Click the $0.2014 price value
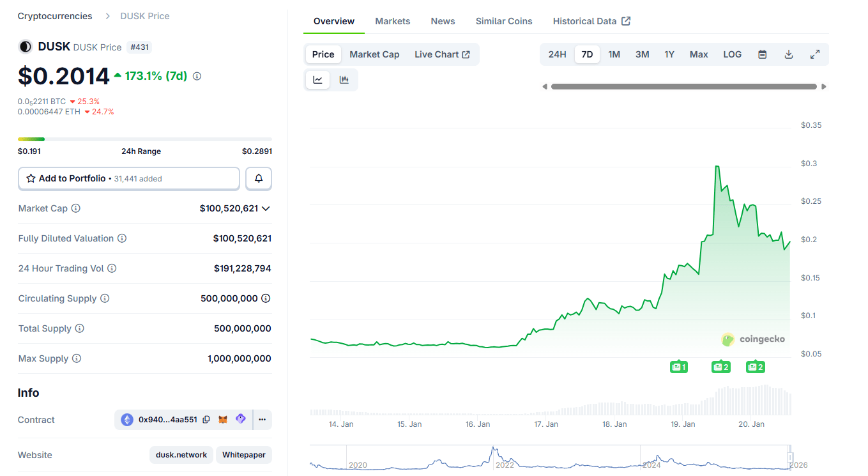 [x=64, y=76]
